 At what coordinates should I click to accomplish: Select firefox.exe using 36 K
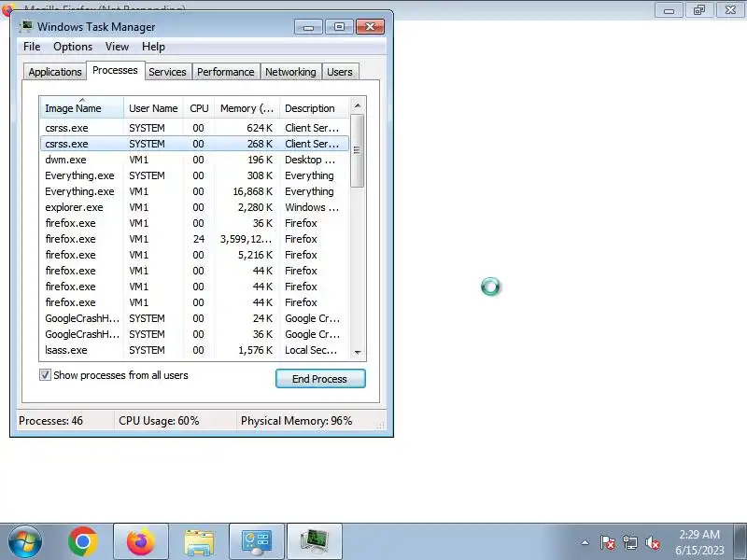click(x=194, y=223)
